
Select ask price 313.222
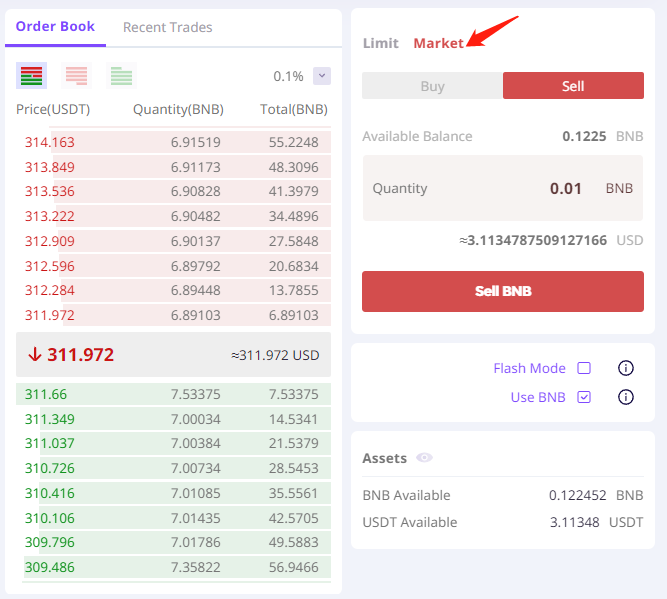coord(50,216)
